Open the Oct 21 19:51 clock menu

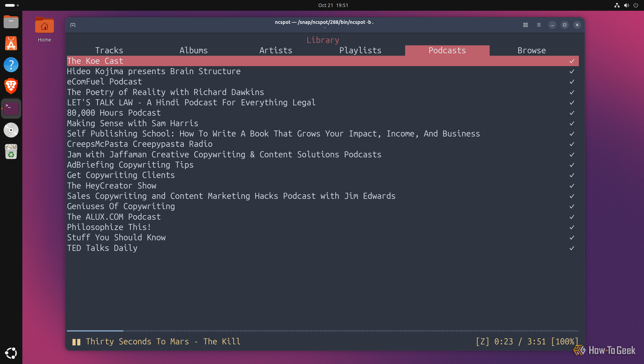tap(333, 5)
